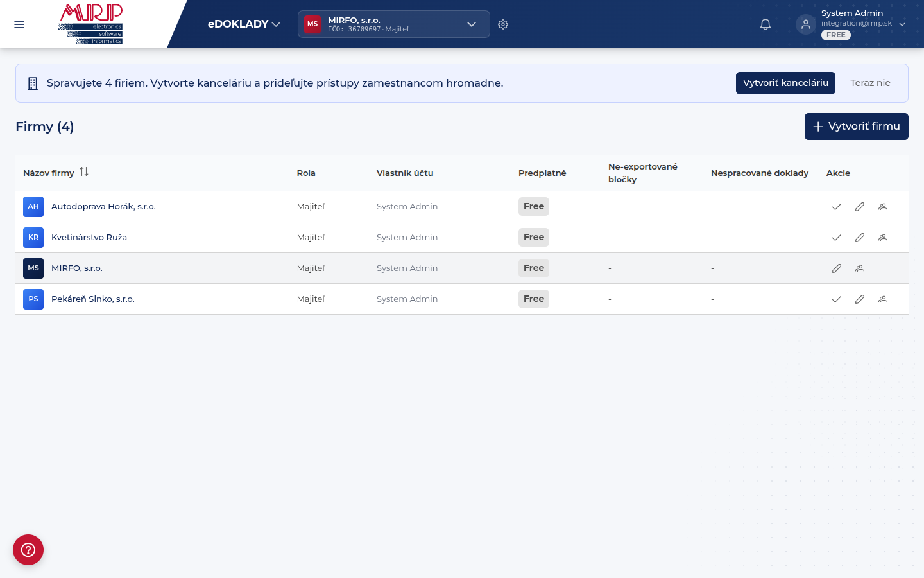Screen dimensions: 924x578
Task: Click the MS avatar in the table
Action: (x=33, y=268)
